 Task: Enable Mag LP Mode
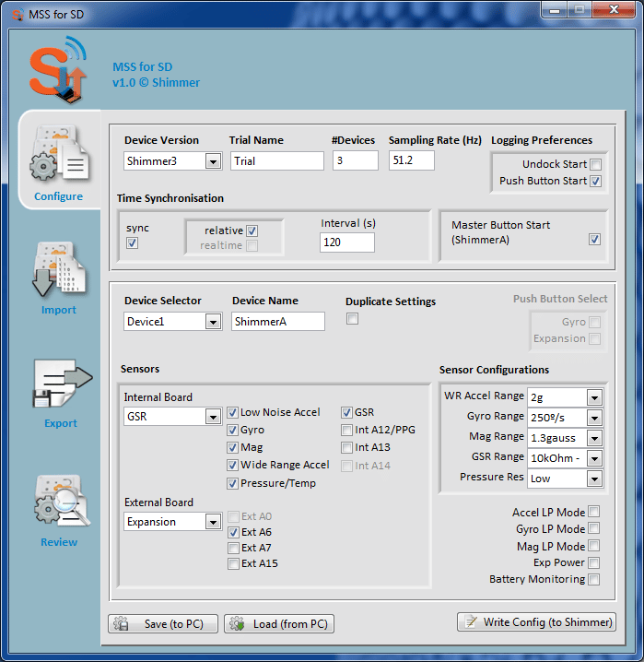point(594,546)
